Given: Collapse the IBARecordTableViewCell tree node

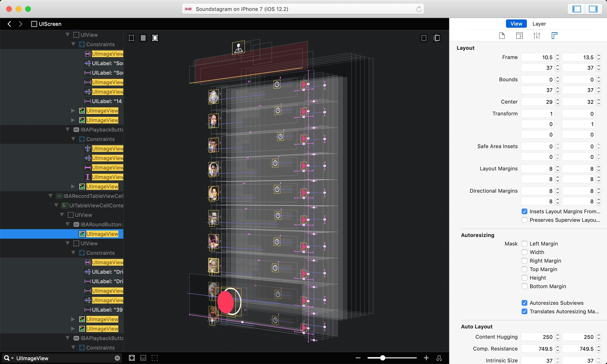Looking at the screenshot, I should 51,196.
